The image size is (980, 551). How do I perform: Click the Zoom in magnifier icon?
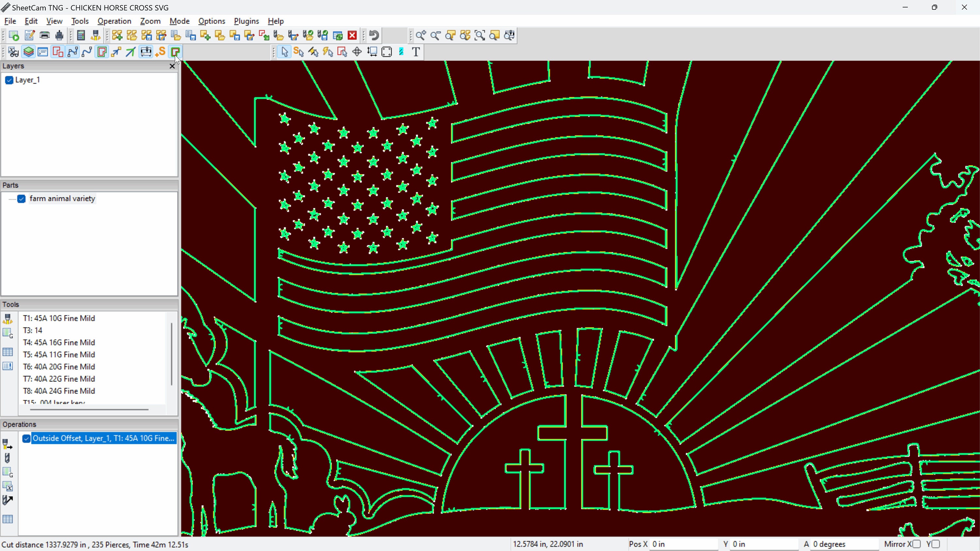[x=420, y=35]
